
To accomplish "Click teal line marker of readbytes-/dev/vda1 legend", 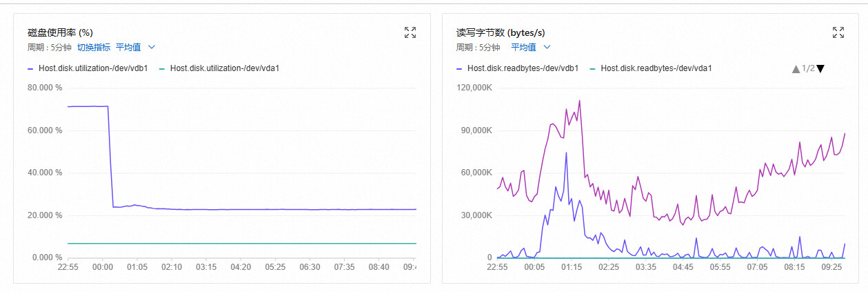I will 593,68.
